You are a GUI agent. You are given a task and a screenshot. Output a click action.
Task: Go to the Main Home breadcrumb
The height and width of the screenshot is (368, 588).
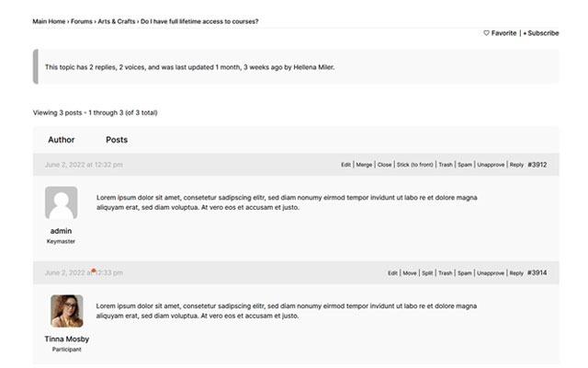(x=50, y=21)
